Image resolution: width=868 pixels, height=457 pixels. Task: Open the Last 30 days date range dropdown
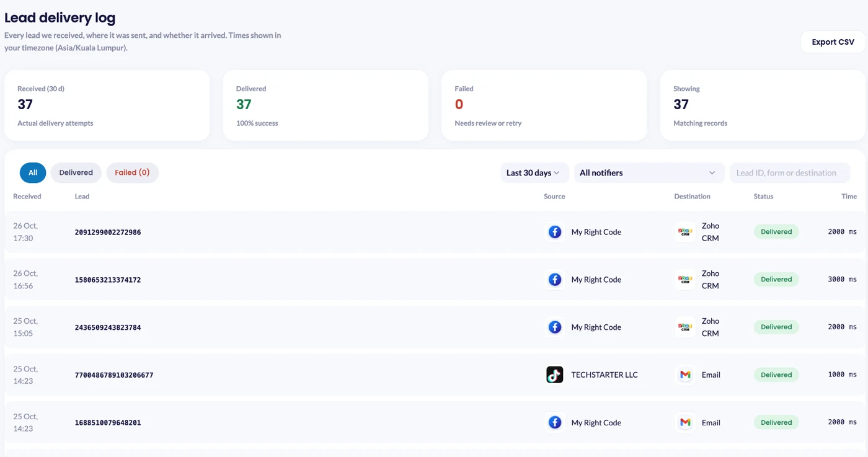[533, 173]
